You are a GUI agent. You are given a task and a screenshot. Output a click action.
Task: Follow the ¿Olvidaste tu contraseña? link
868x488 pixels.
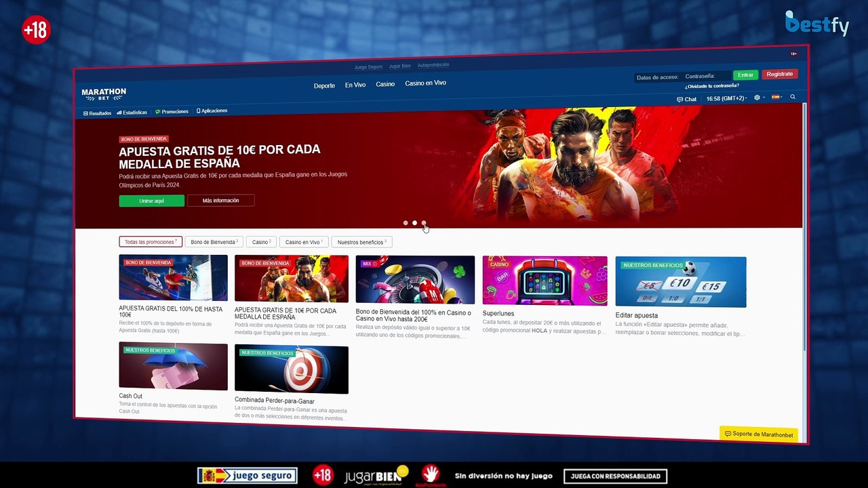712,86
